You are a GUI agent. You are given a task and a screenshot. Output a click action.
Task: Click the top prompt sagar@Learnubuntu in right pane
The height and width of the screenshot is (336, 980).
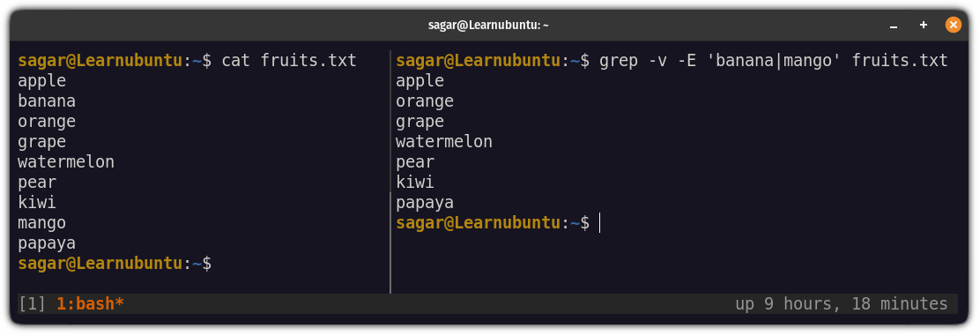point(479,61)
